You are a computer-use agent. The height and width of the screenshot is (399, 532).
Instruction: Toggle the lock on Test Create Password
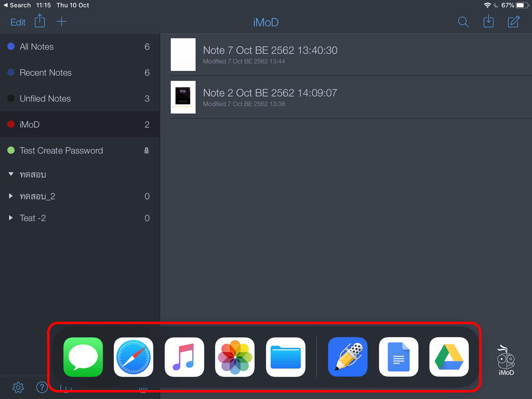(x=146, y=150)
